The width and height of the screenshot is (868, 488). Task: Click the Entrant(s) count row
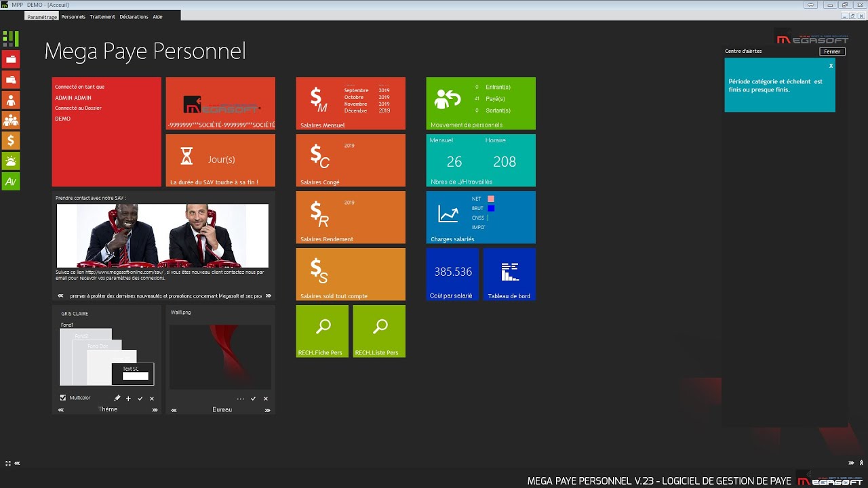pyautogui.click(x=493, y=87)
